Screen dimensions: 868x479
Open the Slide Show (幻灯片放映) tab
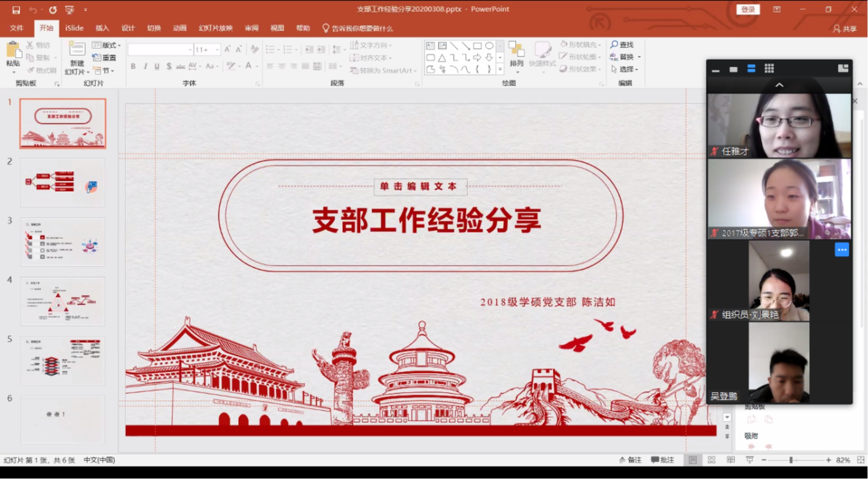tap(216, 28)
